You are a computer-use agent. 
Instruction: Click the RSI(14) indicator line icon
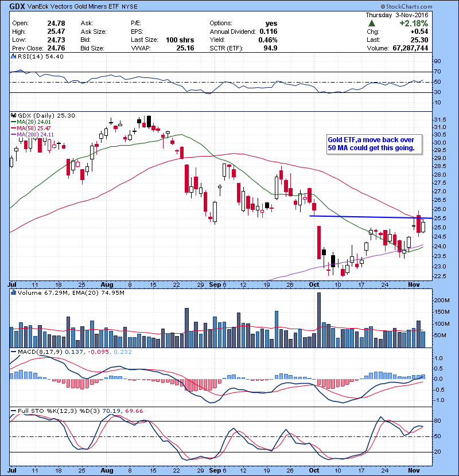pyautogui.click(x=13, y=56)
